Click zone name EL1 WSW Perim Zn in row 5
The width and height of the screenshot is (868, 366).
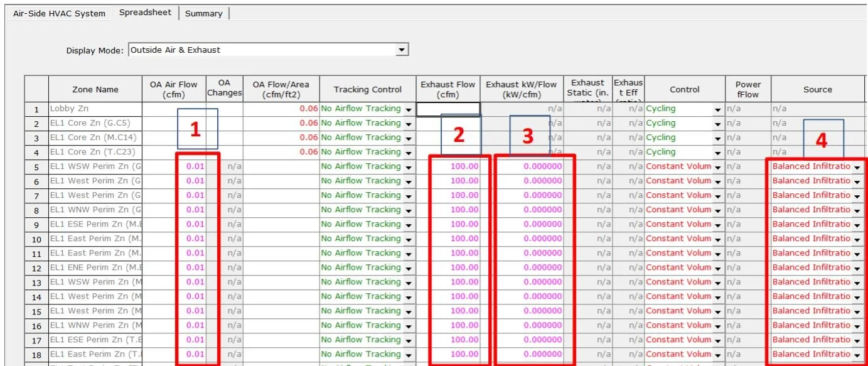pyautogui.click(x=95, y=166)
